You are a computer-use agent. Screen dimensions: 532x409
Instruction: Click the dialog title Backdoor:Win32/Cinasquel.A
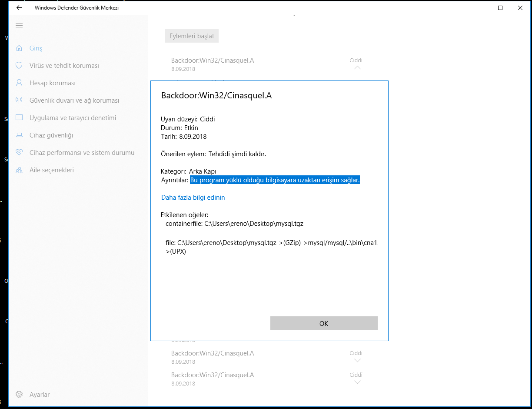coord(216,96)
